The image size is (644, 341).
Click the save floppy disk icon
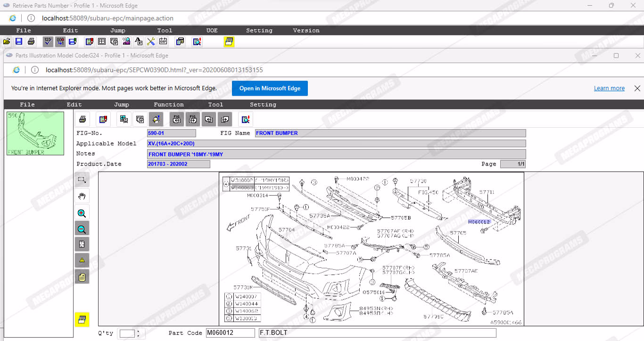19,42
